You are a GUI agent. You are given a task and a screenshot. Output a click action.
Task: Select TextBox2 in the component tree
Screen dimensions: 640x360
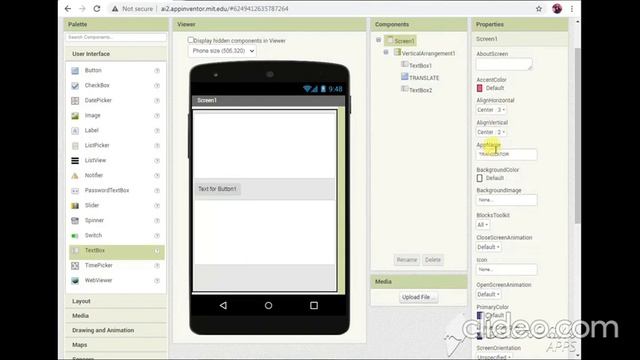420,90
